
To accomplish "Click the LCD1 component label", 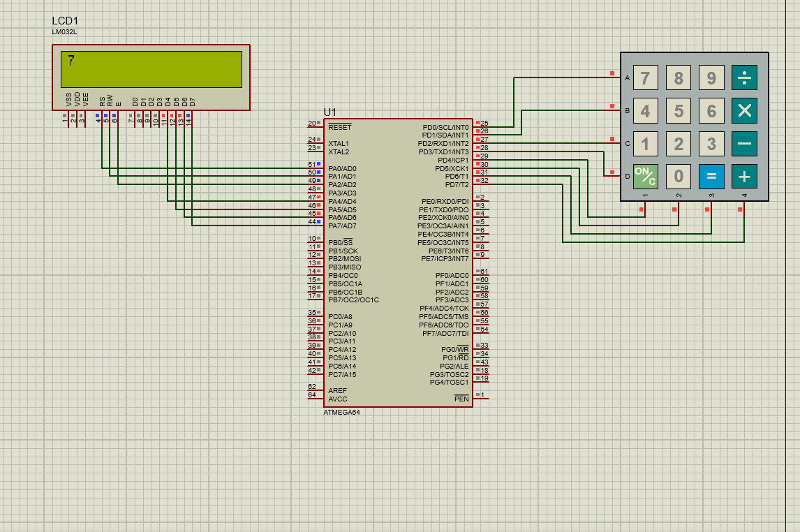I will click(65, 21).
